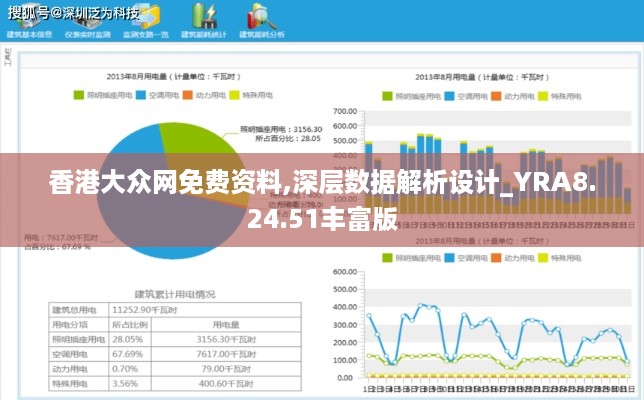
Task: Open the 建筑能耗分析 magnifier icon
Action: point(261,18)
